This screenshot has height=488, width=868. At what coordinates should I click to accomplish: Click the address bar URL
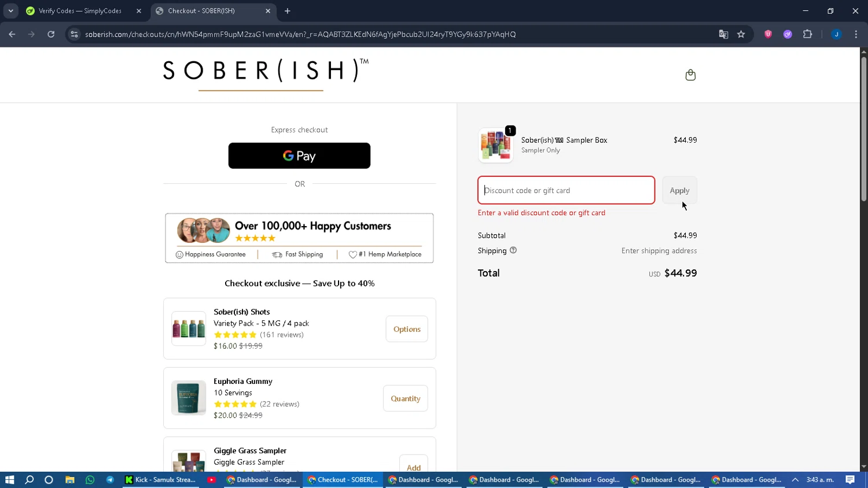pos(300,34)
